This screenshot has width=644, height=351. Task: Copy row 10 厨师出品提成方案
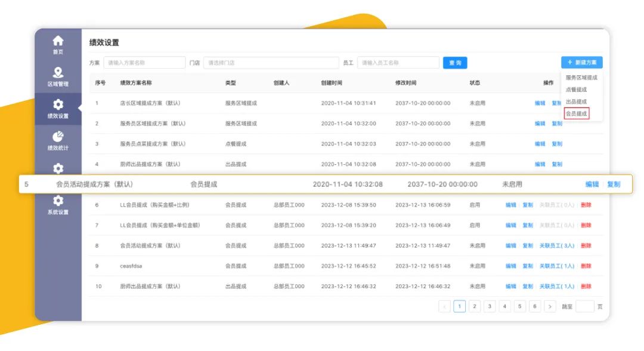[x=528, y=286]
